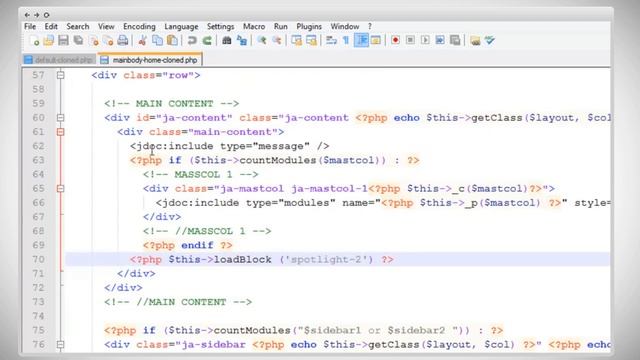
Task: Click the Open file folder icon
Action: 49,40
